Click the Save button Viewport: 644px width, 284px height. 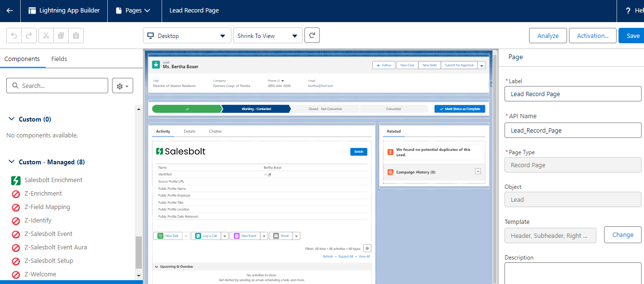(632, 36)
